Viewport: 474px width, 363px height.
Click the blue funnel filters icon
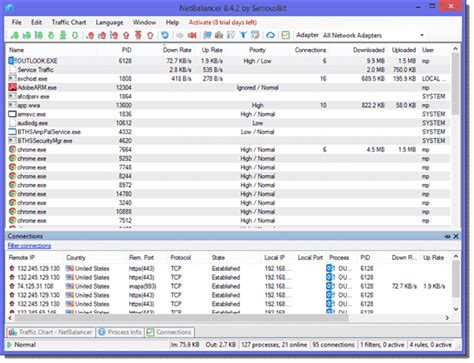[243, 35]
